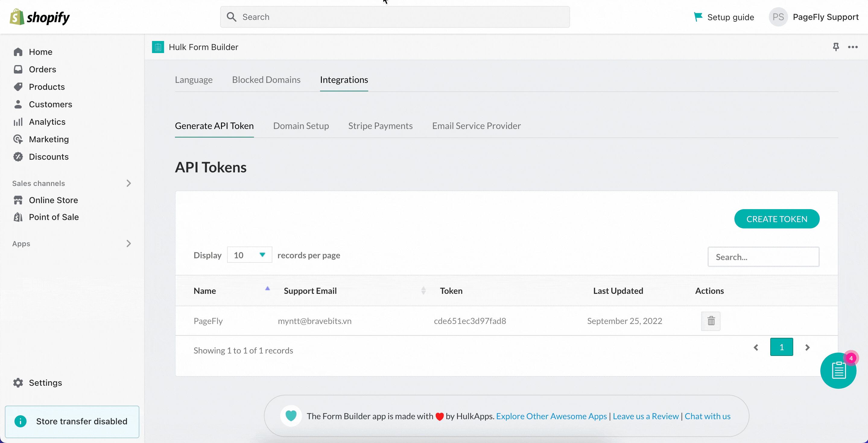Click the Last Updated column header
The image size is (868, 443).
[x=618, y=291]
